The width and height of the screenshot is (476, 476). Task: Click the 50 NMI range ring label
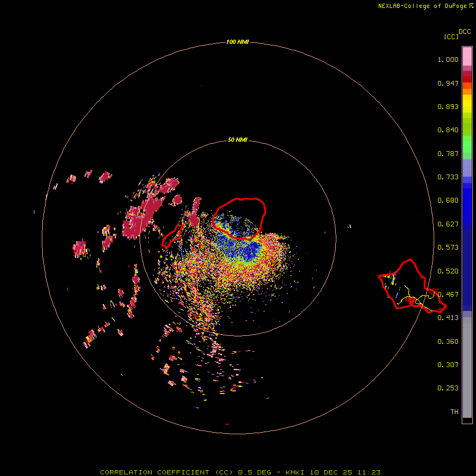pyautogui.click(x=237, y=140)
